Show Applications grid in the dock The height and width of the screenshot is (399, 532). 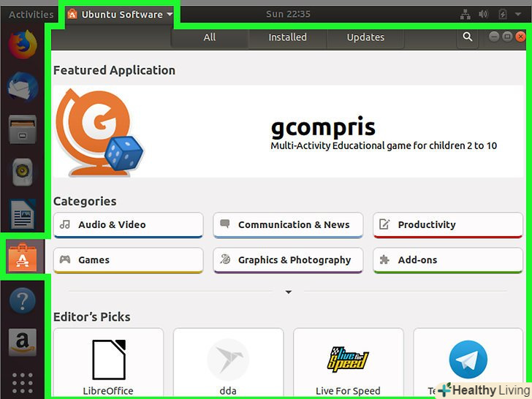tap(23, 384)
